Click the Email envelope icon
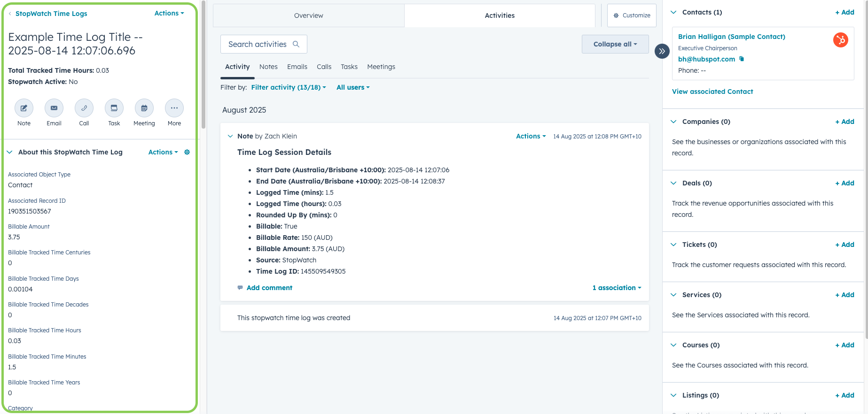Viewport: 868px width, 414px height. (54, 108)
